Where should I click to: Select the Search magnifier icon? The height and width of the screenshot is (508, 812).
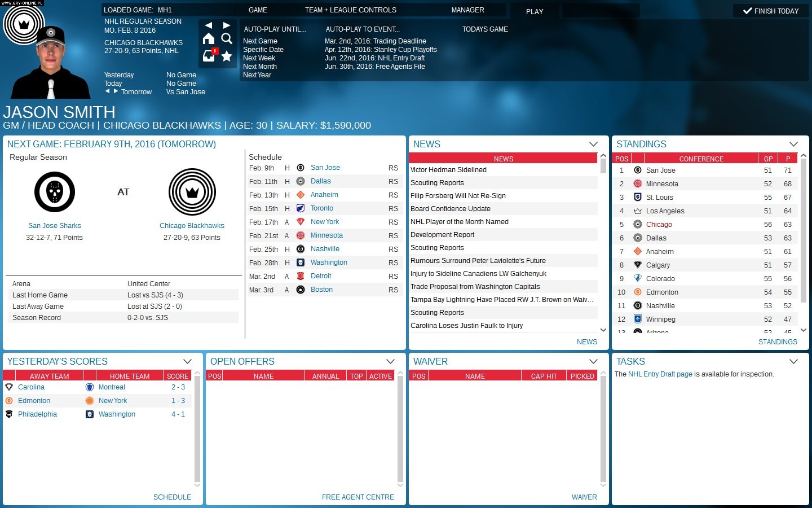[x=227, y=40]
